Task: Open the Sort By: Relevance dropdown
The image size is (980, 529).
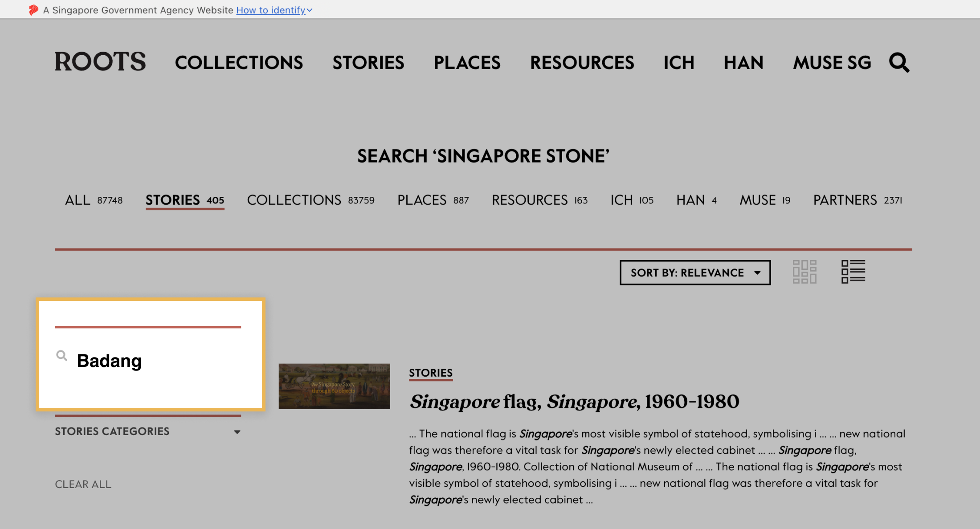Action: (695, 273)
